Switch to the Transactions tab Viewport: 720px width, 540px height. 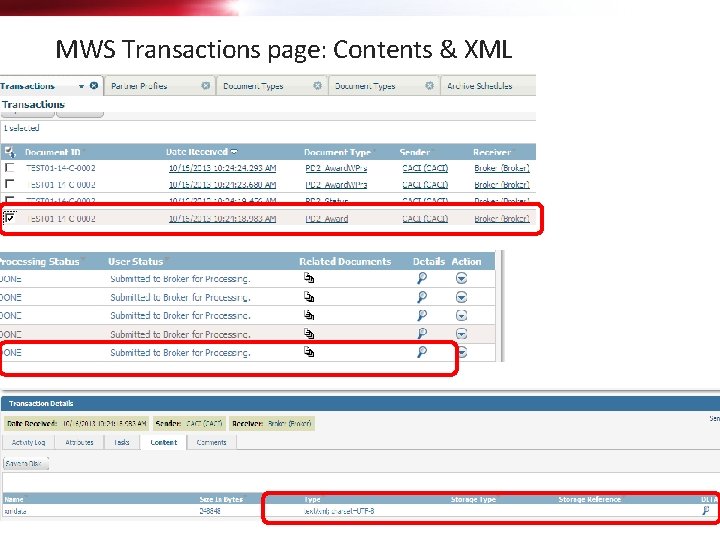click(28, 86)
